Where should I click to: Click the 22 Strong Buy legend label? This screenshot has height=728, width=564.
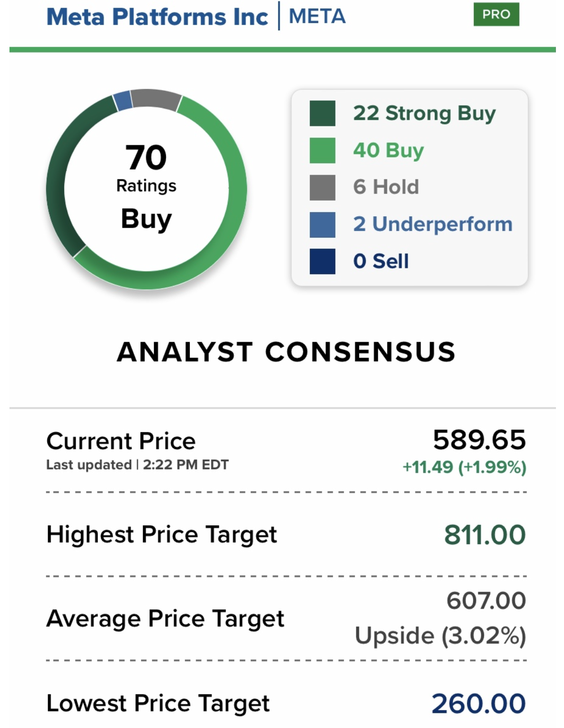(424, 114)
